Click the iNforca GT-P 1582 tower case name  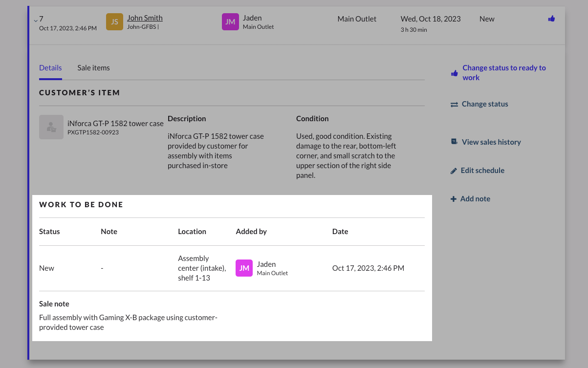115,124
